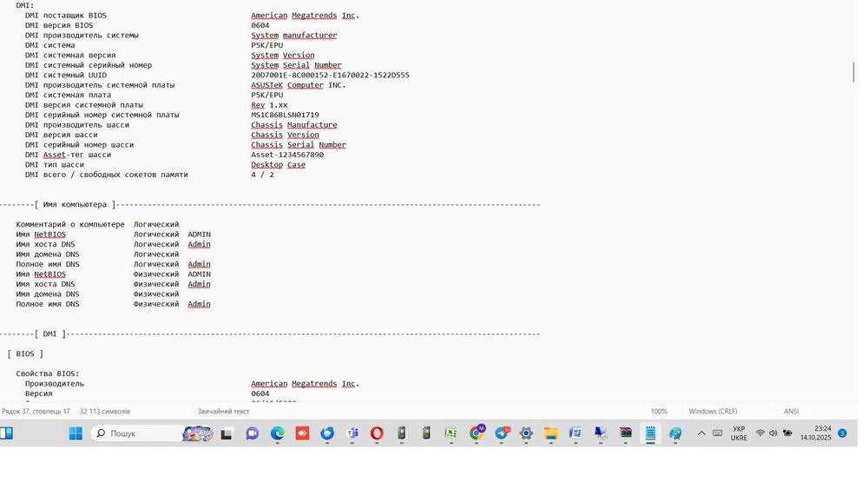Click 0604 in DMI версия BIOS row
The width and height of the screenshot is (868, 489).
pos(260,25)
